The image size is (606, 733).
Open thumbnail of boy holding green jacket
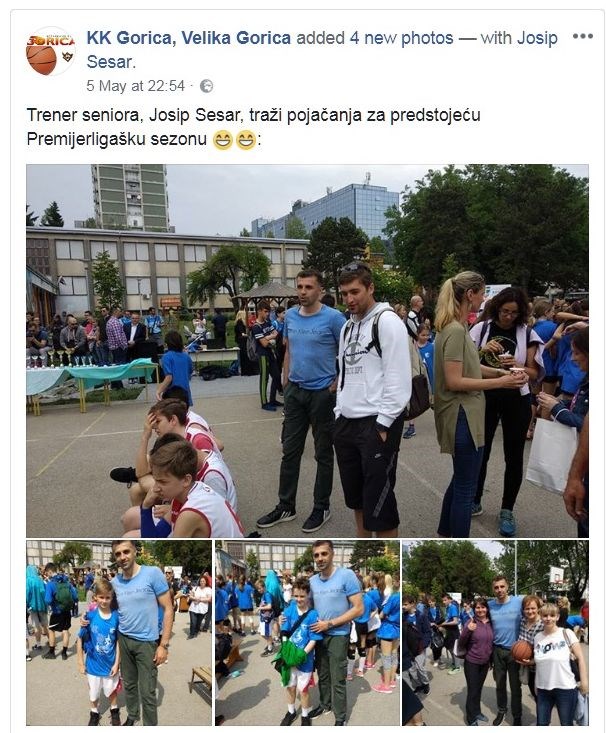(x=307, y=633)
